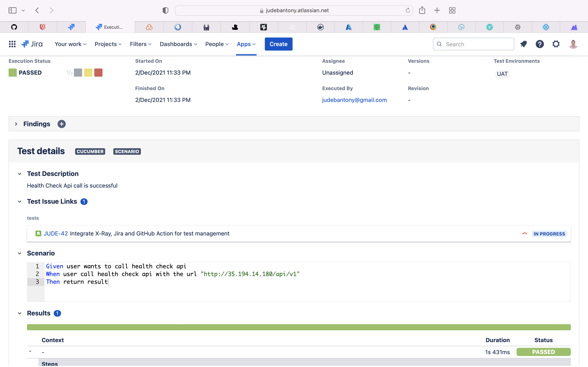Reload the page with the refresh icon

(x=408, y=10)
